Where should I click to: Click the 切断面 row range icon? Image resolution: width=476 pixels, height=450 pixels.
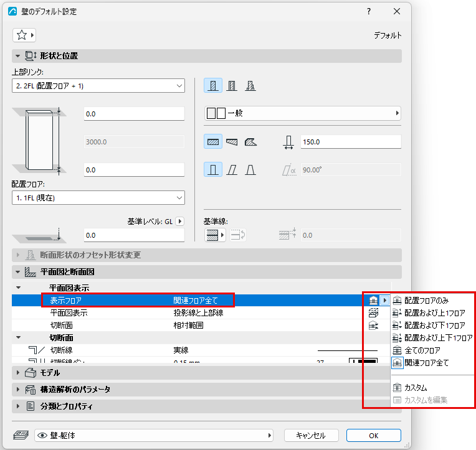[x=373, y=326]
